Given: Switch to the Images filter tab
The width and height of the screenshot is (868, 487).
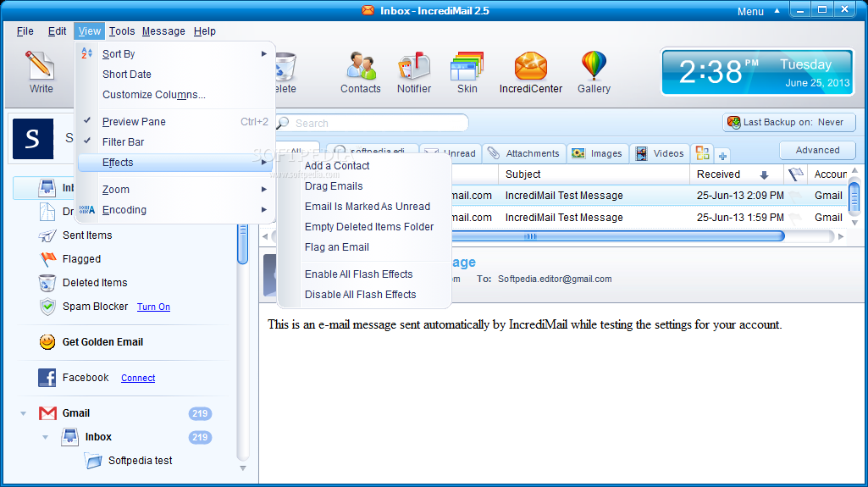Looking at the screenshot, I should click(x=597, y=154).
